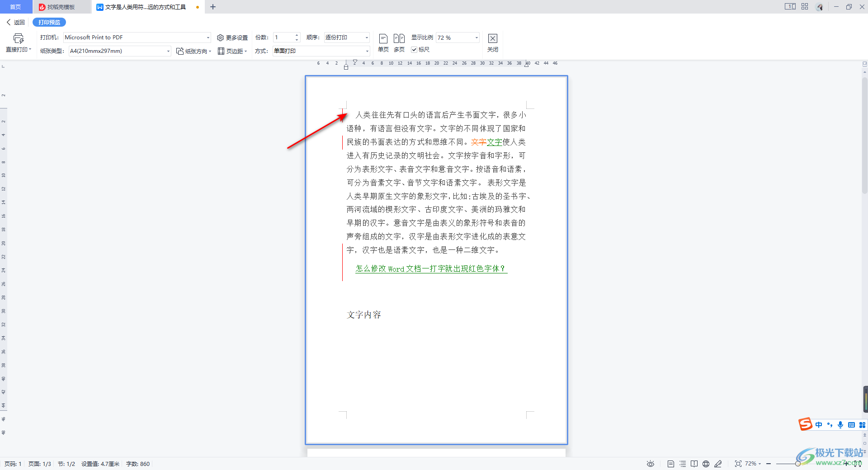This screenshot has height=470, width=868.
Task: Switch to reading view book icon
Action: tap(694, 464)
